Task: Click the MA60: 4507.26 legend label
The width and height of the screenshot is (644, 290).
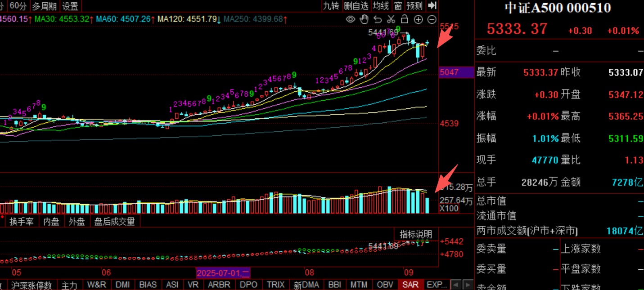Action: coord(123,19)
